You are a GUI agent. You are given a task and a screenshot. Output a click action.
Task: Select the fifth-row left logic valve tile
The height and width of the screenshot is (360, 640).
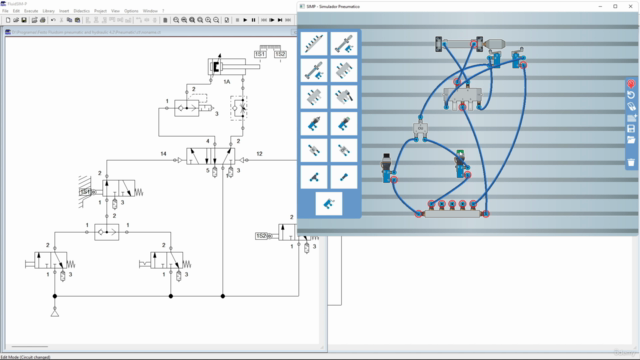314,151
